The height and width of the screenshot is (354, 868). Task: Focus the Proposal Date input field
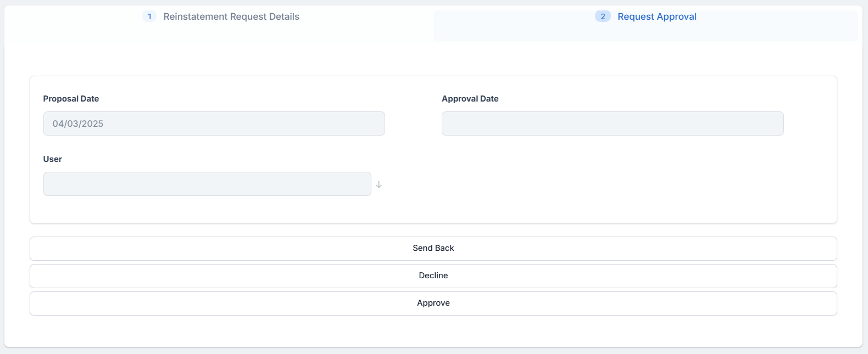214,123
